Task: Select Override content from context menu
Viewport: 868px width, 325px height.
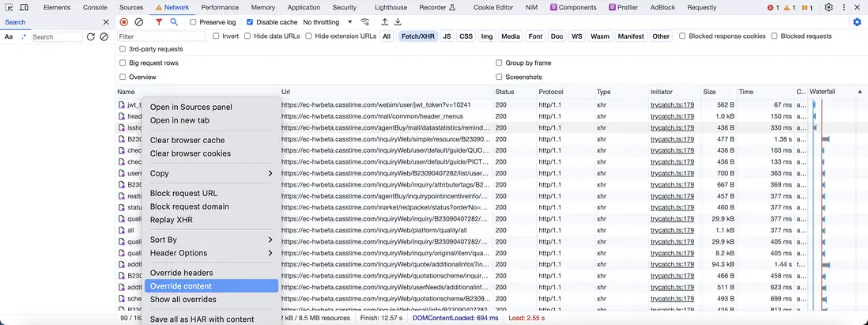Action: pos(181,286)
